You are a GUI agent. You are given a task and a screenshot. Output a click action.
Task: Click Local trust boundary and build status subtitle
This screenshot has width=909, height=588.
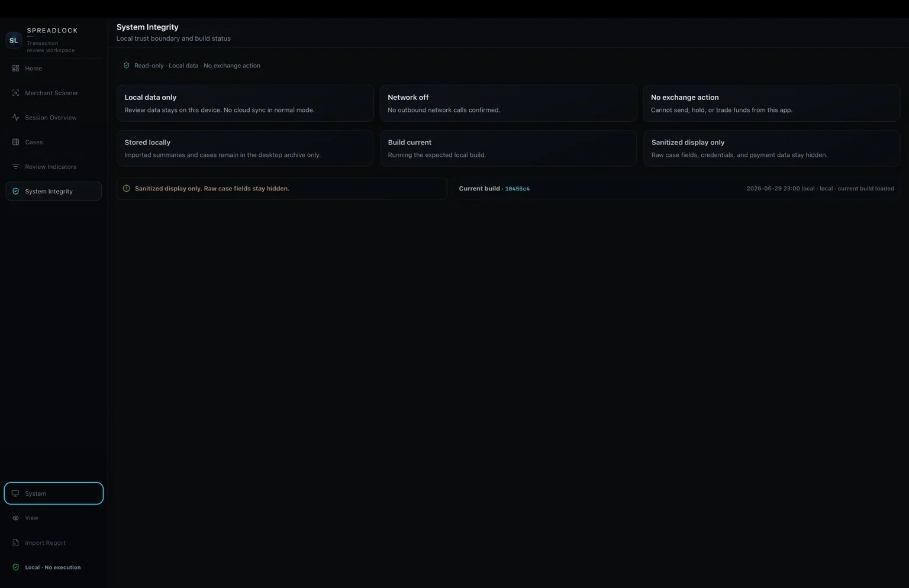(173, 38)
